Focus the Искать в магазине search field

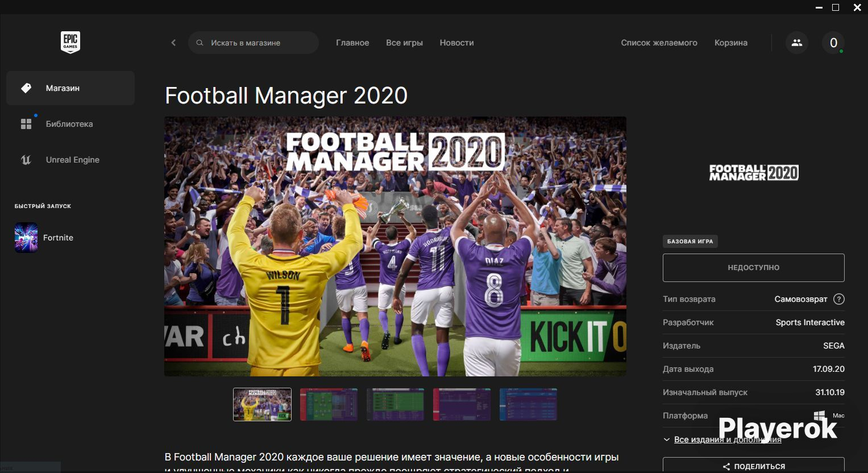(254, 43)
